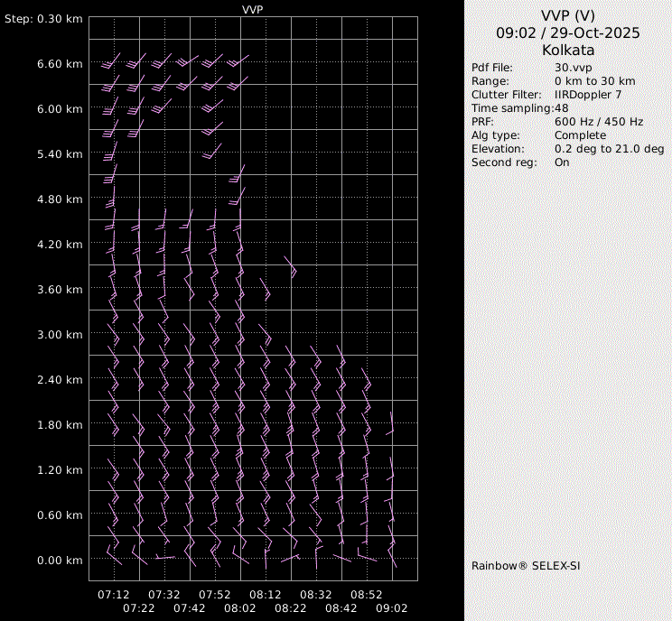The width and height of the screenshot is (672, 621).
Task: Select the 07:42 time tick label
Action: [x=190, y=608]
